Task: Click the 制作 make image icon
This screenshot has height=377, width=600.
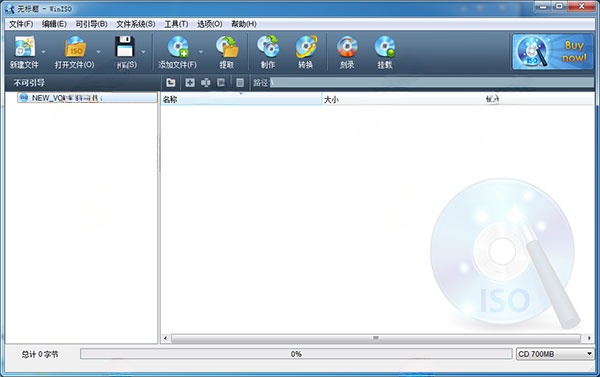Action: [268, 47]
